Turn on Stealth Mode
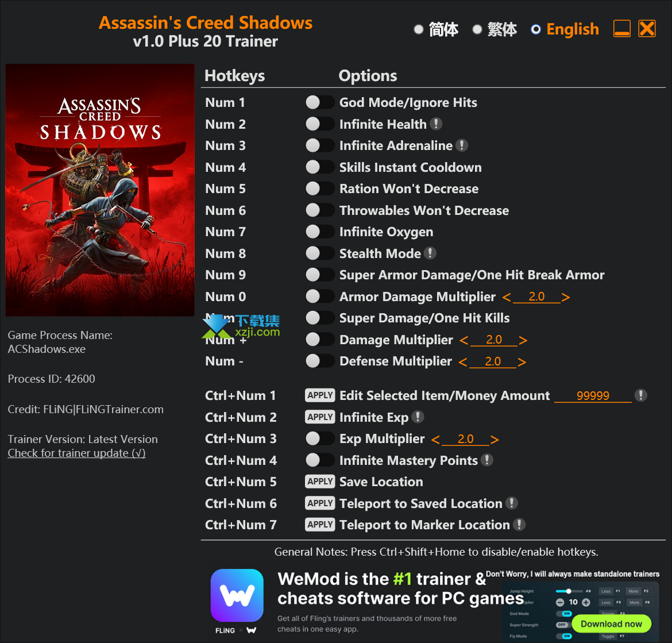 (320, 253)
